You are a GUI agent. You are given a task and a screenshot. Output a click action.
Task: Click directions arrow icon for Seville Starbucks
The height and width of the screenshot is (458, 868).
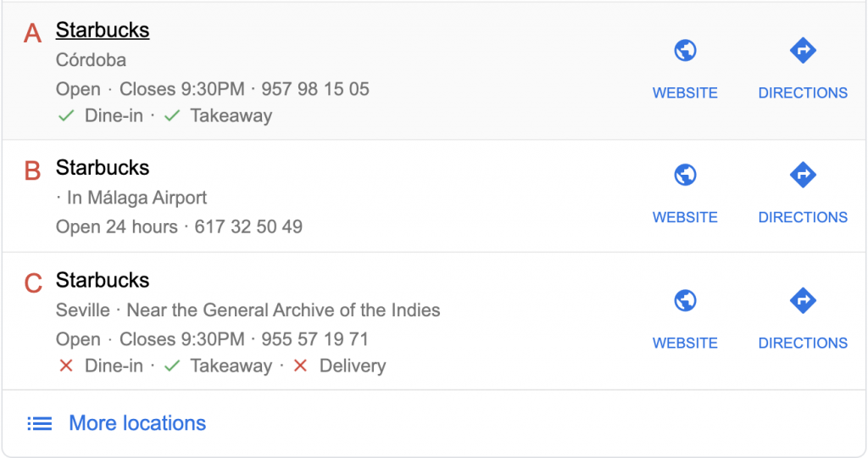point(802,300)
